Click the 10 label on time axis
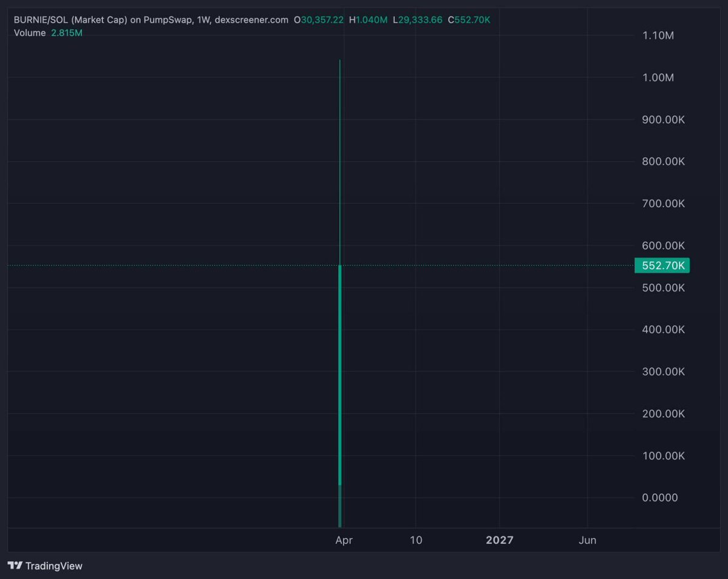Screen dimensions: 728x579 click(x=415, y=540)
